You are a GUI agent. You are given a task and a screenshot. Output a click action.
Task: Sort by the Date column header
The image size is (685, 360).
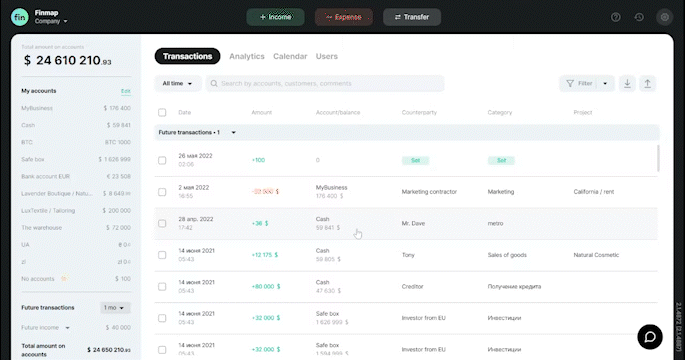[184, 112]
